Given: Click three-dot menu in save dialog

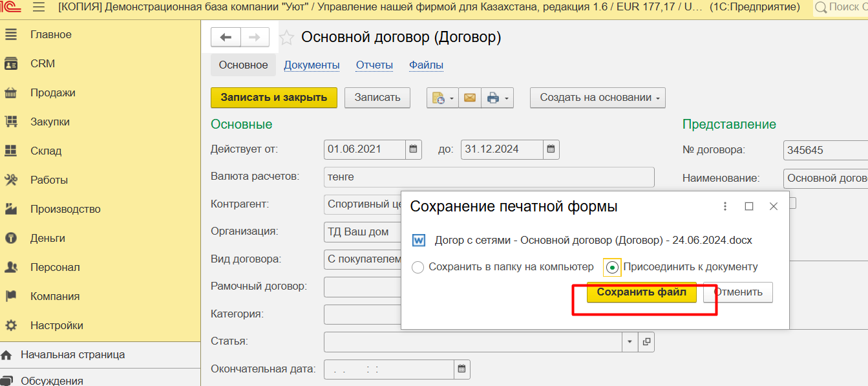Looking at the screenshot, I should [x=725, y=206].
